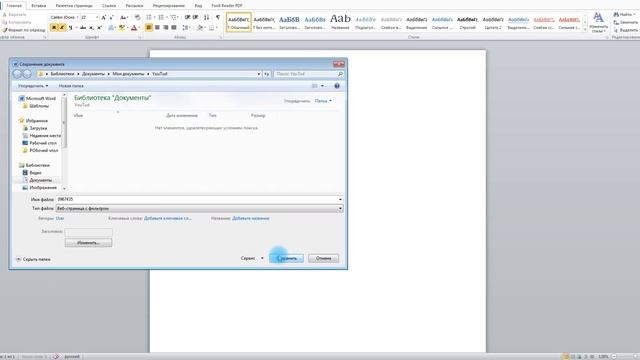Viewport: 640px width, 360px height.
Task: Switch to Рецензирование ribbon tab
Action: (x=169, y=6)
